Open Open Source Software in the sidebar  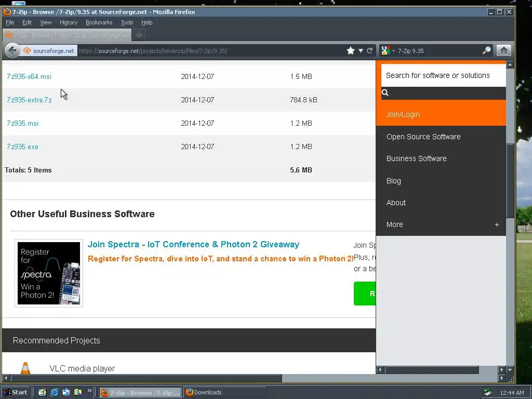[423, 137]
